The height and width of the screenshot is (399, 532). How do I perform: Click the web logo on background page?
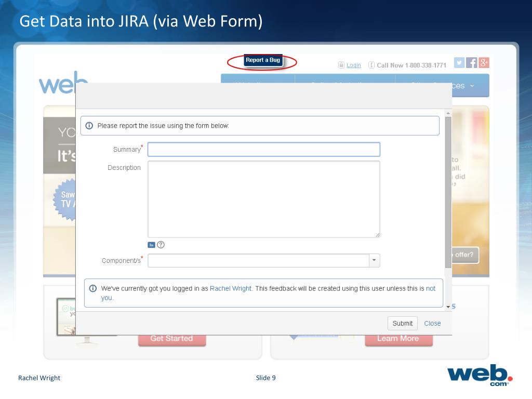point(63,83)
